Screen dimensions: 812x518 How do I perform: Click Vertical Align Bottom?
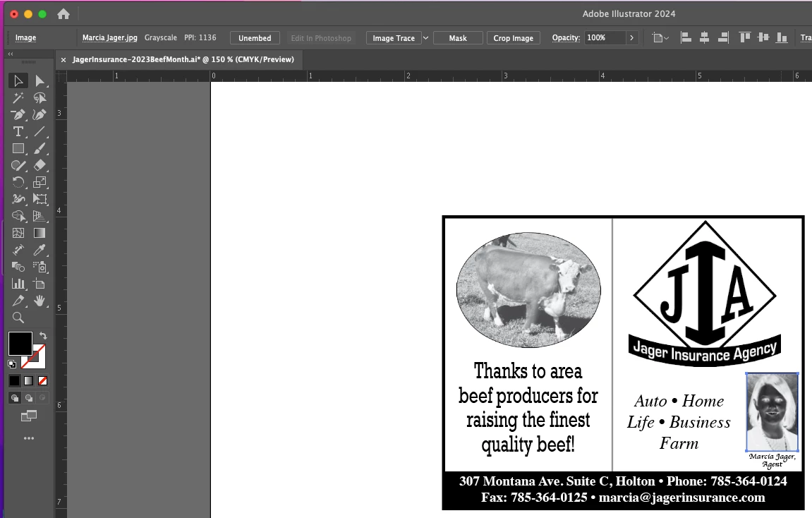(x=782, y=37)
